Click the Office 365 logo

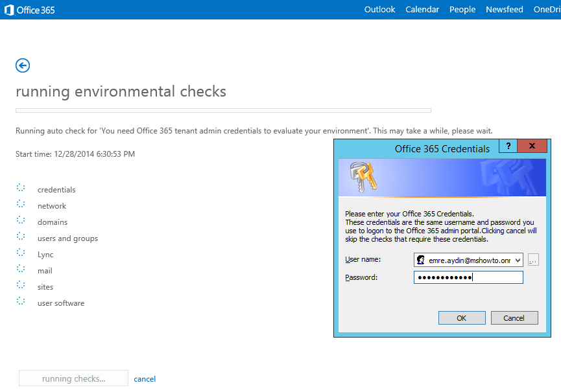click(x=30, y=10)
